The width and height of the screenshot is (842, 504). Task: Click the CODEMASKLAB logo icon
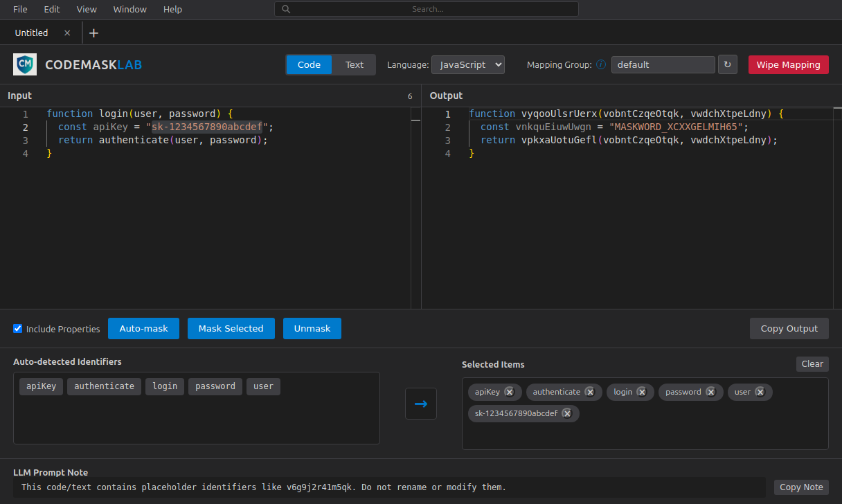coord(25,64)
